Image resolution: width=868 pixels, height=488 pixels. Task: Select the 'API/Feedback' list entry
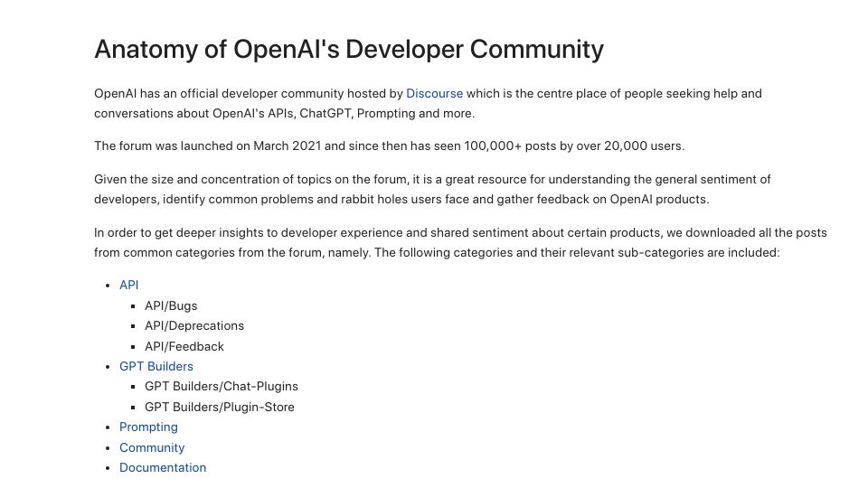184,346
